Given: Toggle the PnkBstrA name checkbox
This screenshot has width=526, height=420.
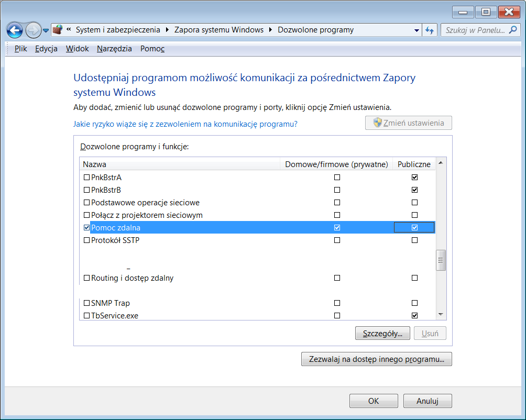Looking at the screenshot, I should (86, 178).
